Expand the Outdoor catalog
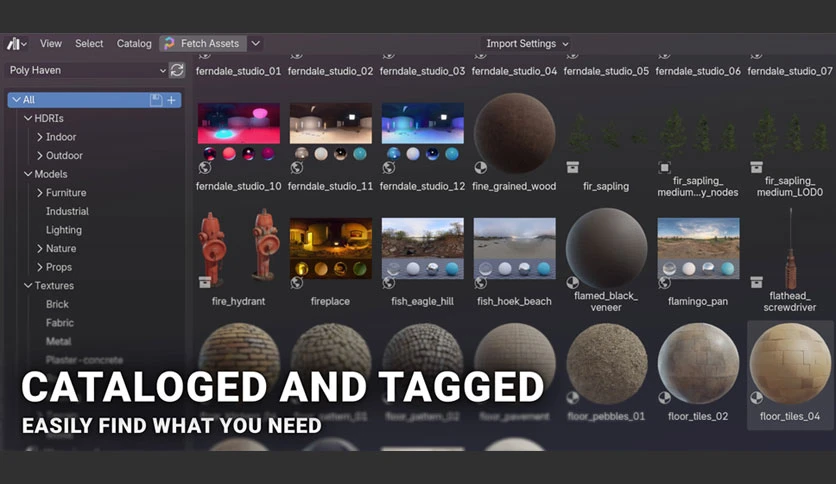 click(39, 156)
